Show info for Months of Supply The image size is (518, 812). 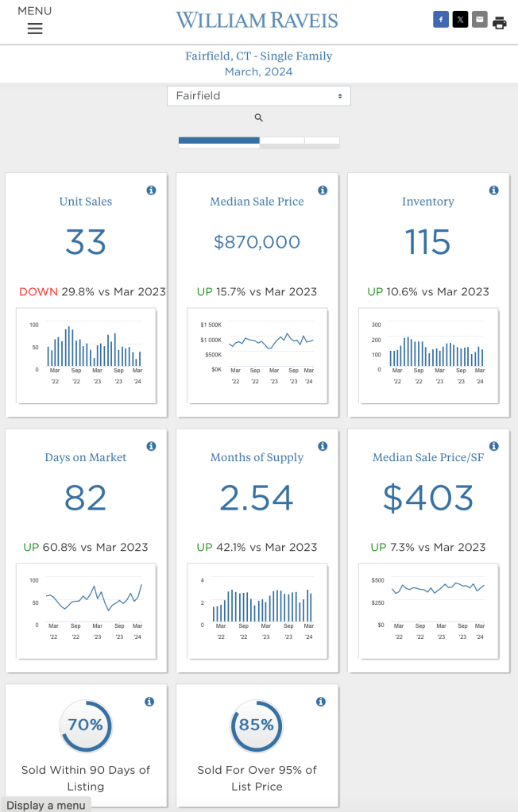coord(323,446)
